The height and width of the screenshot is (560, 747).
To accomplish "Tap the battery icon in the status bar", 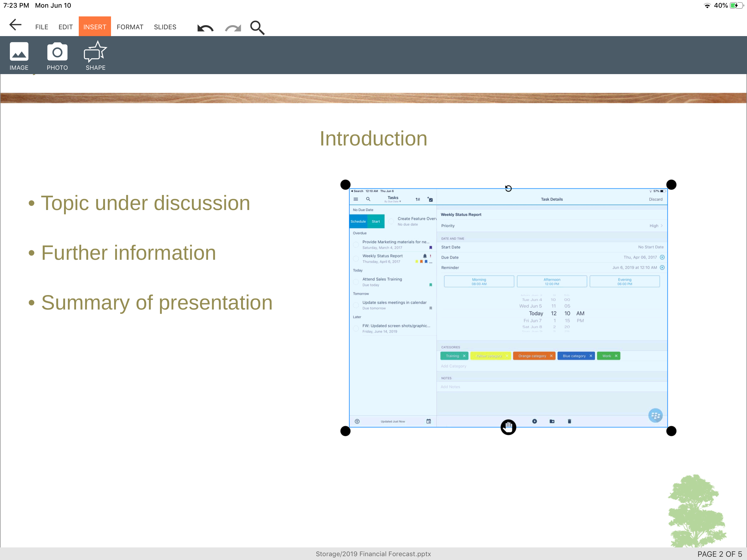I will [x=737, y=5].
